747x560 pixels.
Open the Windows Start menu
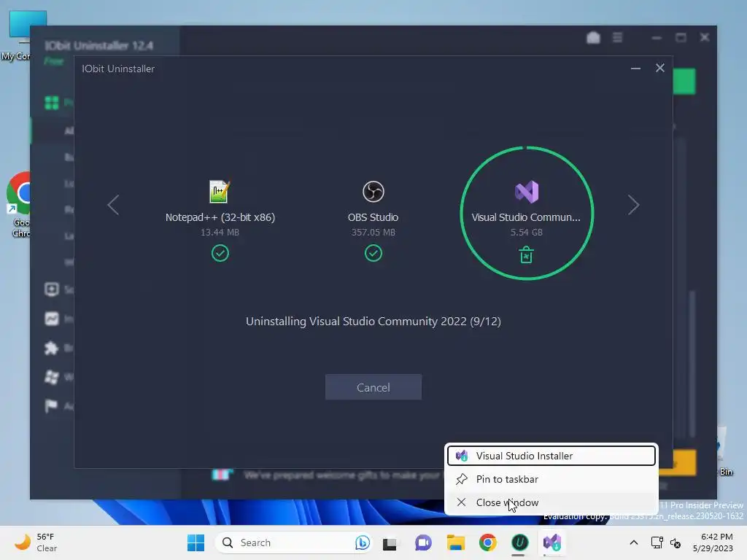tap(196, 542)
